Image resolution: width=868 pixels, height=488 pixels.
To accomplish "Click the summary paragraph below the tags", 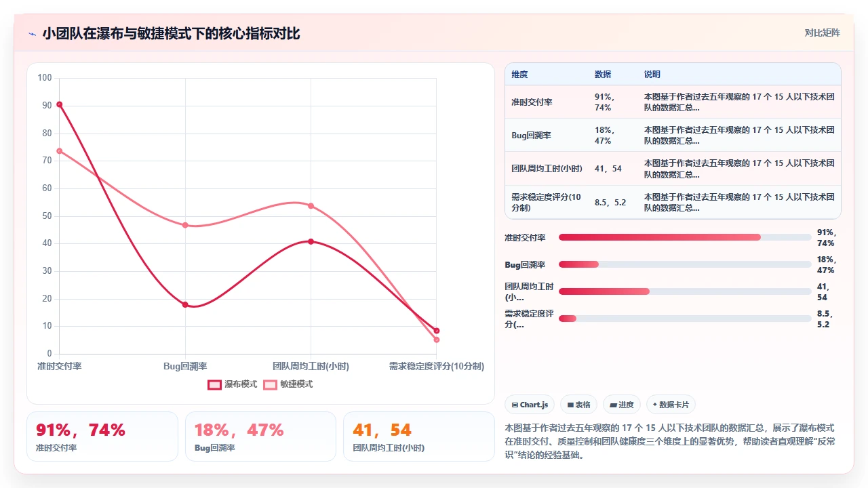I will point(670,441).
